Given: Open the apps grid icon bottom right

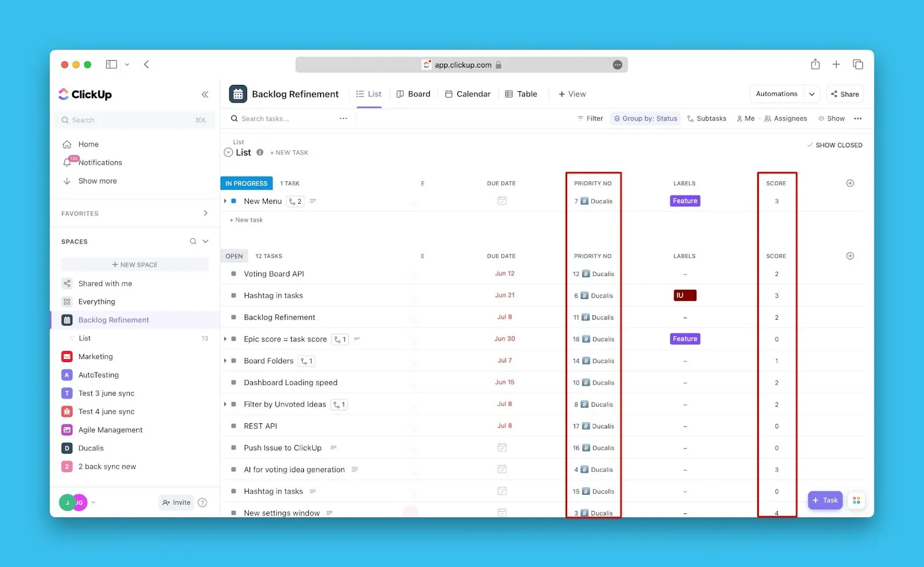Looking at the screenshot, I should point(856,500).
